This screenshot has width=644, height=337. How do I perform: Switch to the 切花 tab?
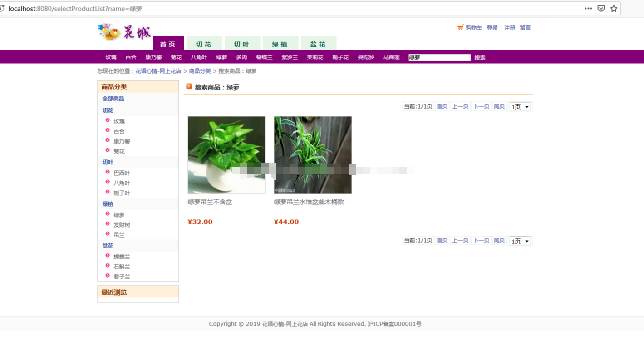click(204, 44)
